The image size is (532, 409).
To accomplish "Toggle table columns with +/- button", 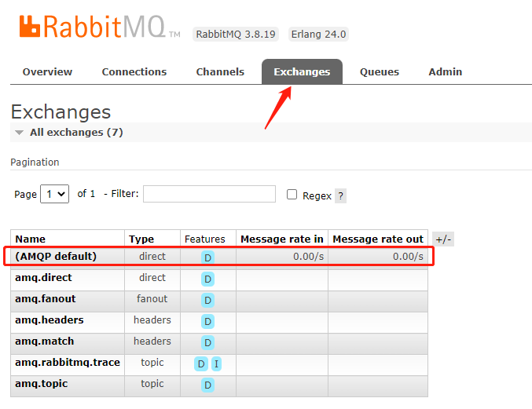I will click(443, 239).
